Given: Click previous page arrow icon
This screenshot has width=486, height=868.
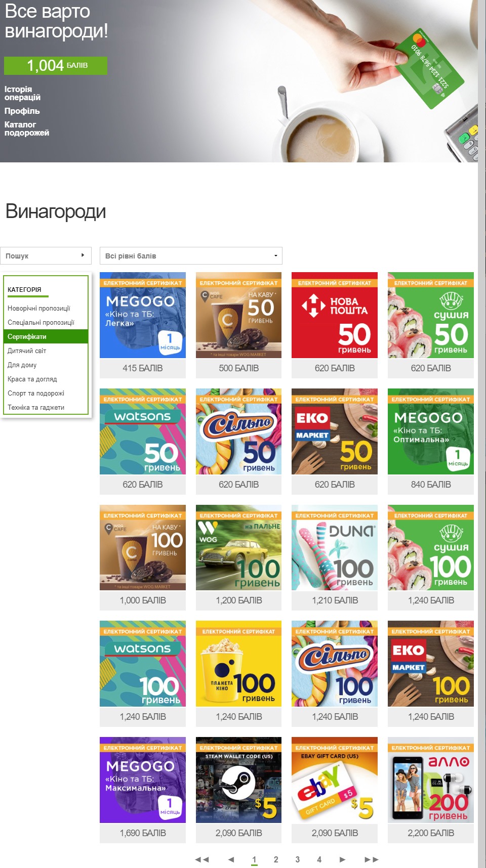Looking at the screenshot, I should coord(231,859).
